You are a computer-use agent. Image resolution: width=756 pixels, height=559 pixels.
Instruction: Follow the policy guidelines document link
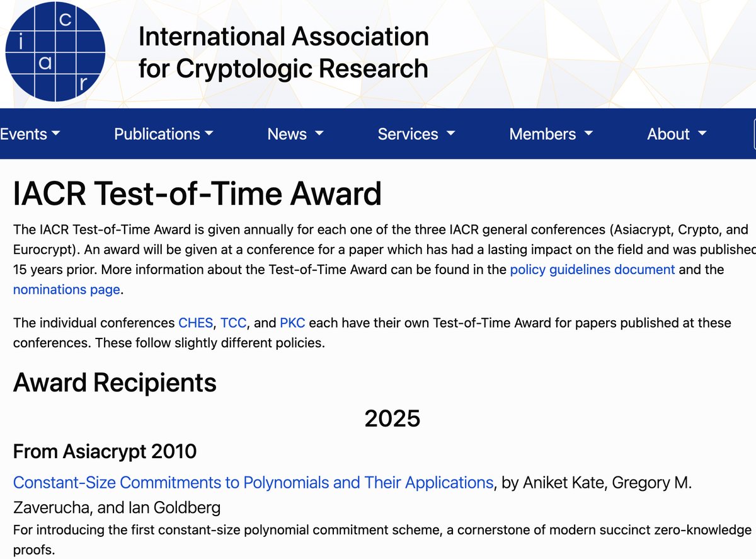[x=592, y=270]
